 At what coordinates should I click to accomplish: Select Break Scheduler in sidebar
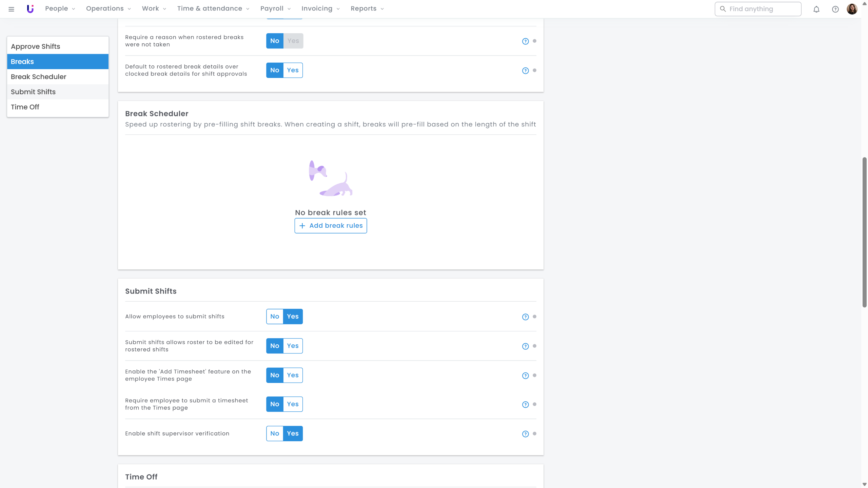coord(39,77)
